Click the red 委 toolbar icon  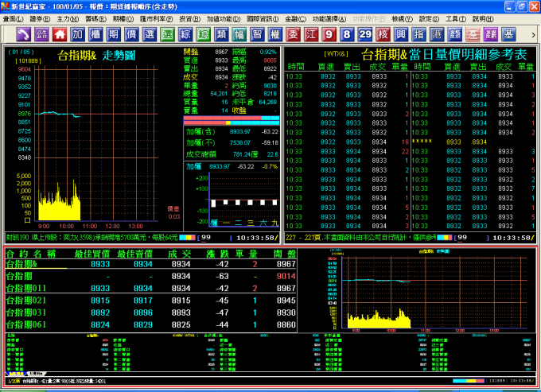point(293,34)
